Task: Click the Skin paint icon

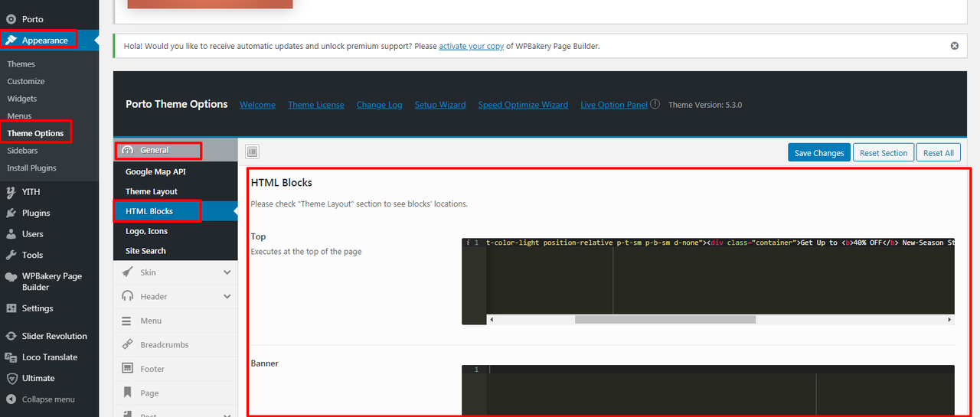Action: point(128,272)
